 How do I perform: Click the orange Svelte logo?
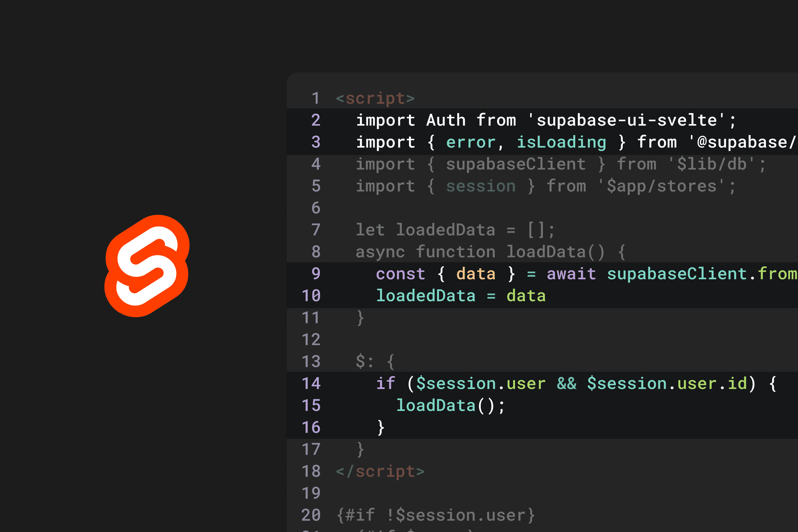[x=147, y=266]
